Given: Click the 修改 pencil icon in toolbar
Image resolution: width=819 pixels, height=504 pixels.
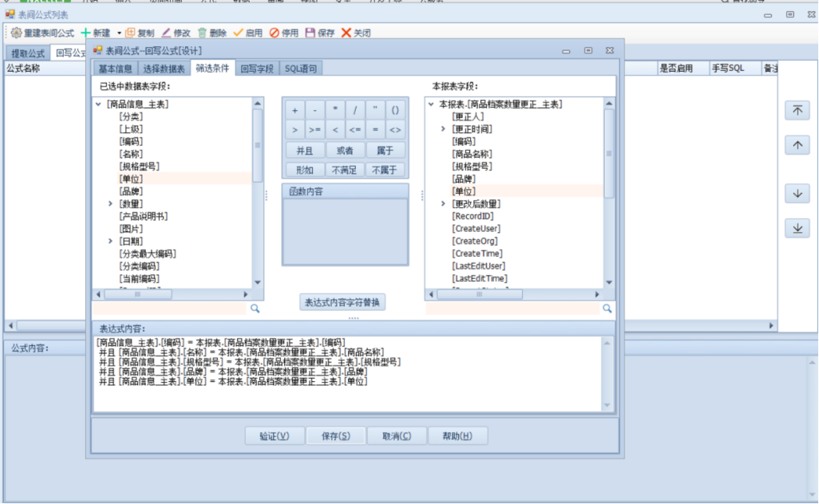Looking at the screenshot, I should point(166,33).
